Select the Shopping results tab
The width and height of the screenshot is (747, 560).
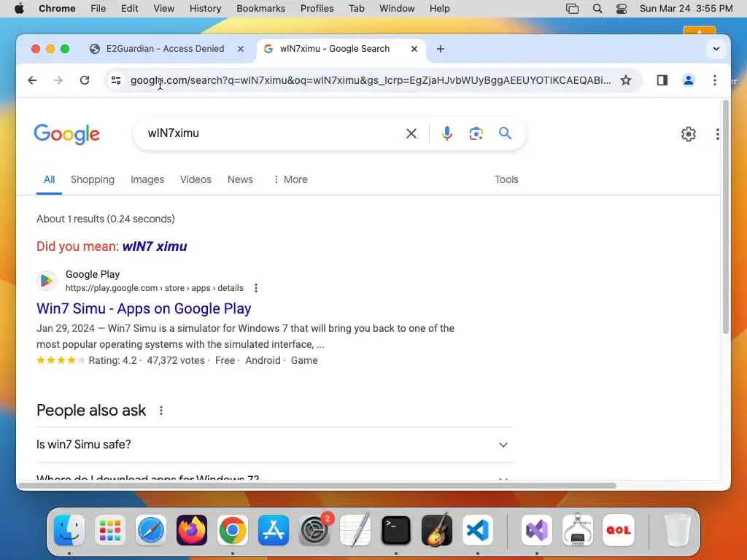(93, 179)
